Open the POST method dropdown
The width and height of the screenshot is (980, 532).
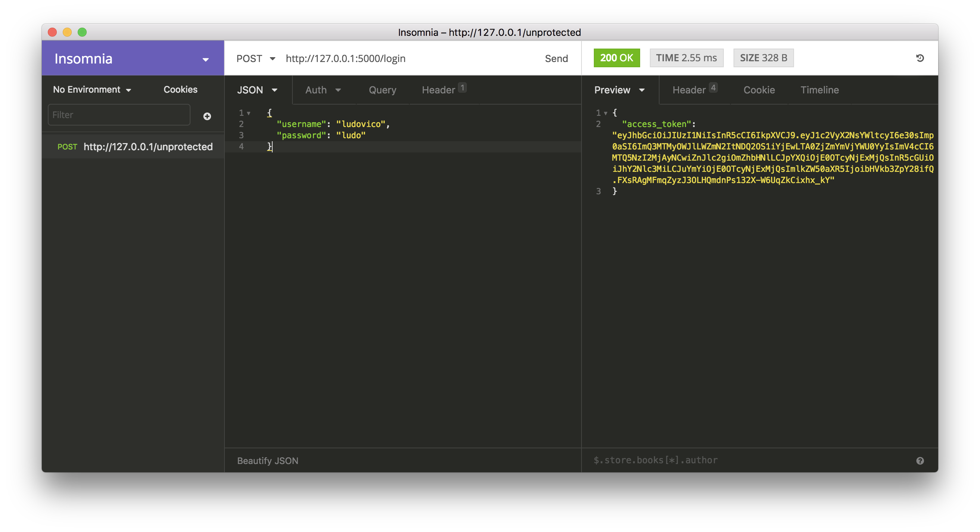point(256,59)
